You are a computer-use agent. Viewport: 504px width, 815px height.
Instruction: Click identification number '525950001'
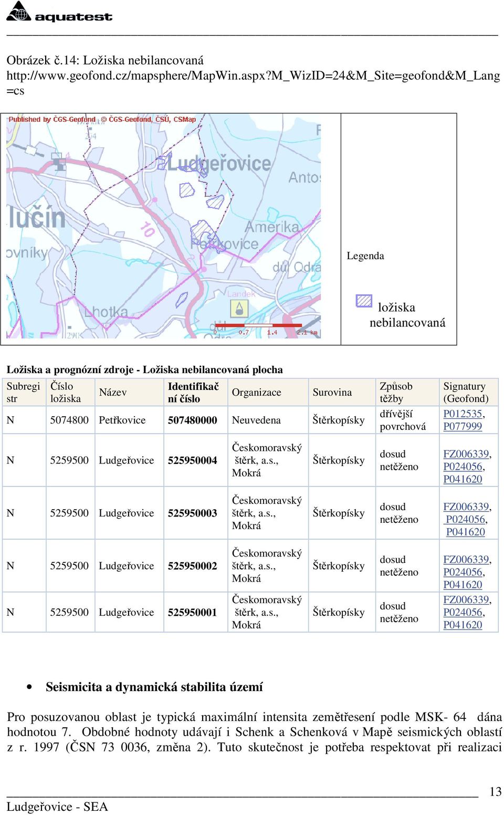193,612
